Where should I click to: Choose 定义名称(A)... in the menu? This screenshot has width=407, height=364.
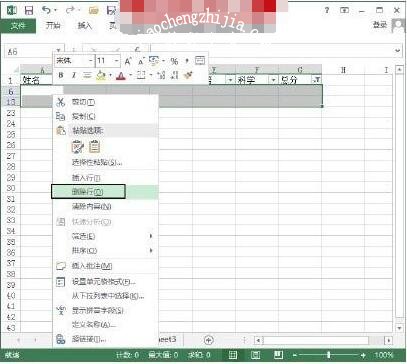point(105,324)
